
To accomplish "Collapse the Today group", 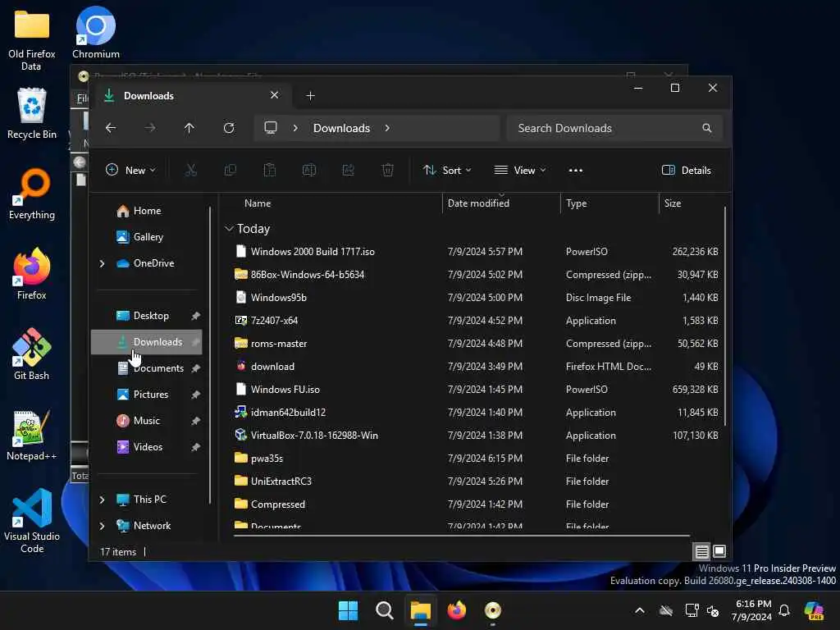I will pyautogui.click(x=229, y=229).
